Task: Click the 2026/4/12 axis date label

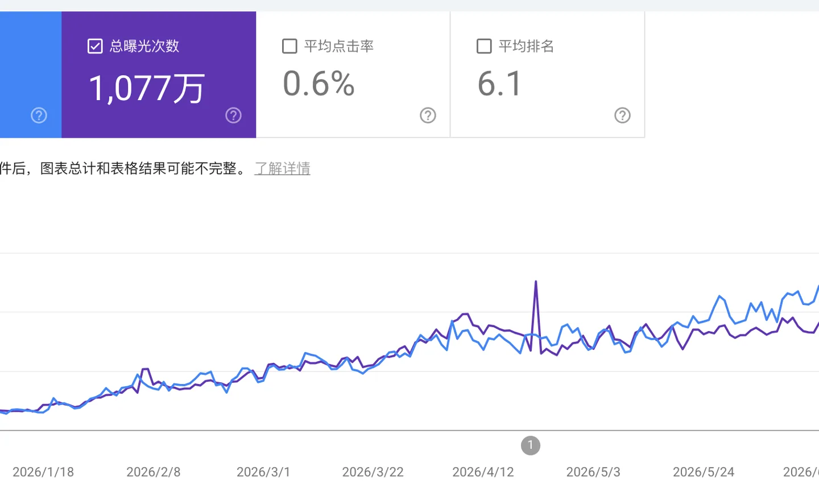Action: (x=483, y=472)
